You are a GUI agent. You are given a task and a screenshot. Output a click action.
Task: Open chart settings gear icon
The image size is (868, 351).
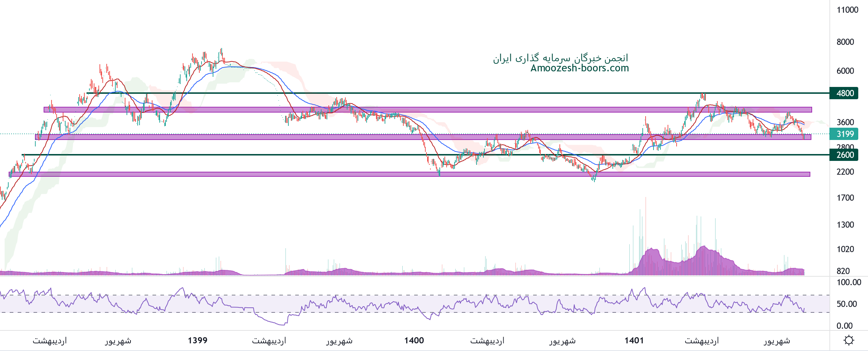(x=849, y=340)
